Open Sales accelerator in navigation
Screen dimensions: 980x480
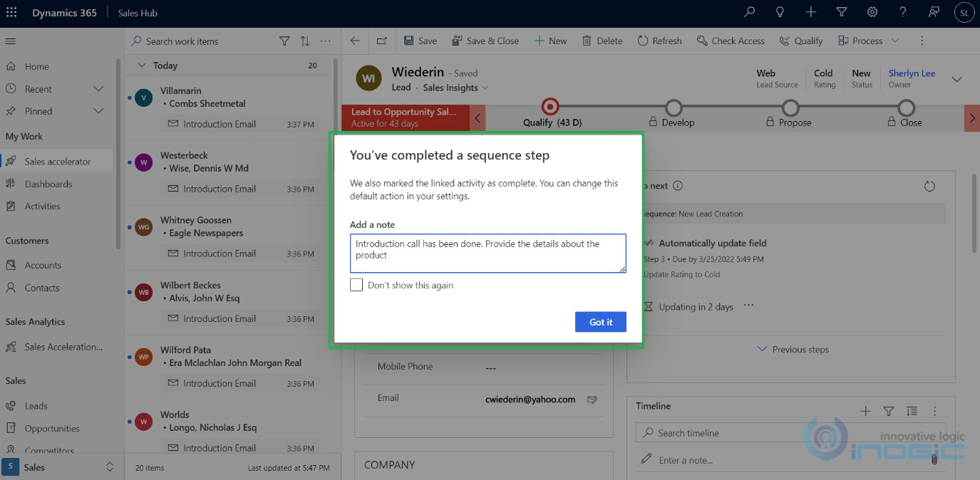(58, 162)
